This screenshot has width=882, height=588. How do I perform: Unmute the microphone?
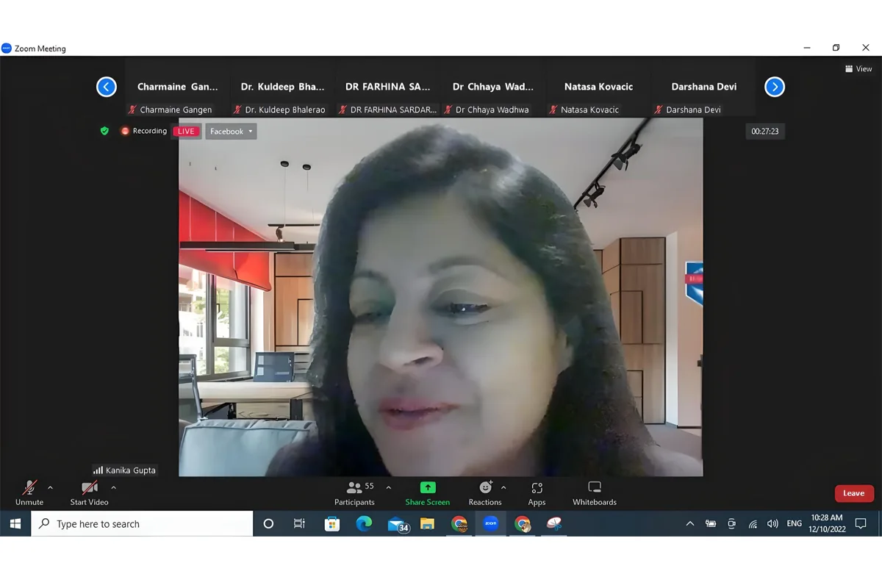pyautogui.click(x=29, y=492)
